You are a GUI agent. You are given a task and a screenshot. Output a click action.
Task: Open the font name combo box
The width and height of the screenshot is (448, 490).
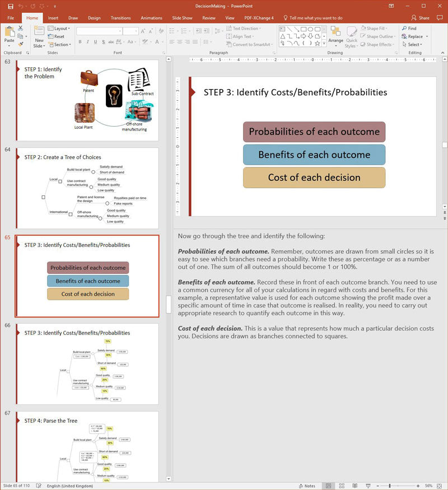tap(99, 31)
